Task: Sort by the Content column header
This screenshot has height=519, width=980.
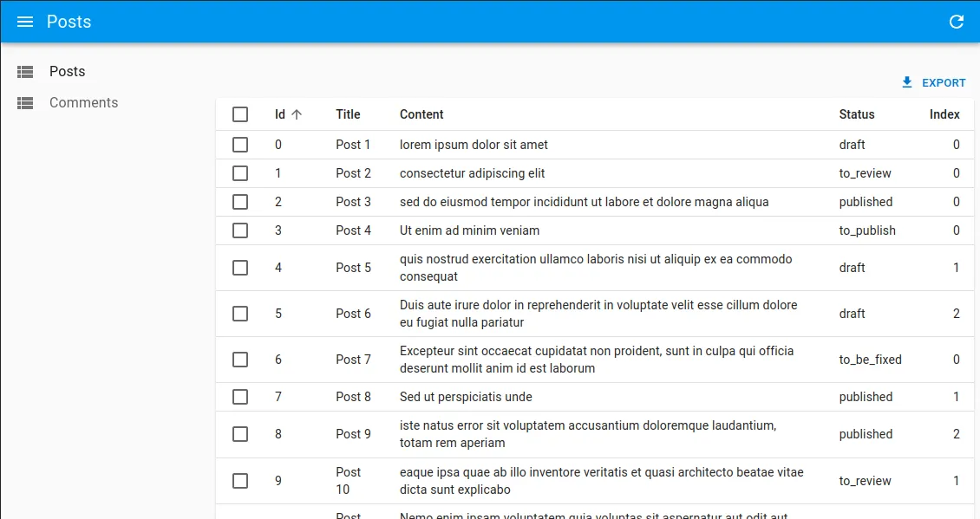Action: click(421, 114)
